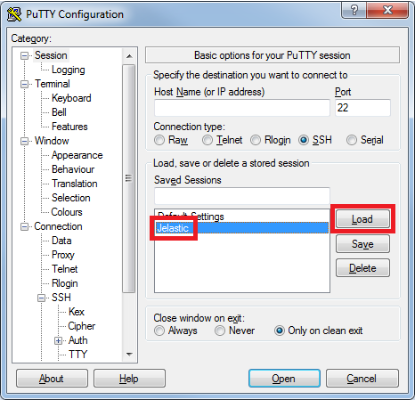Open the Colours category
416x401 pixels.
click(x=67, y=212)
